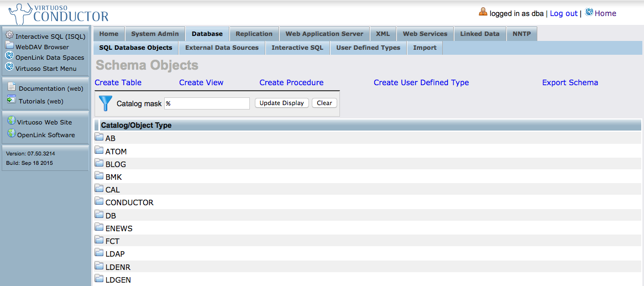Click the ENEWS catalog folder icon

point(99,228)
